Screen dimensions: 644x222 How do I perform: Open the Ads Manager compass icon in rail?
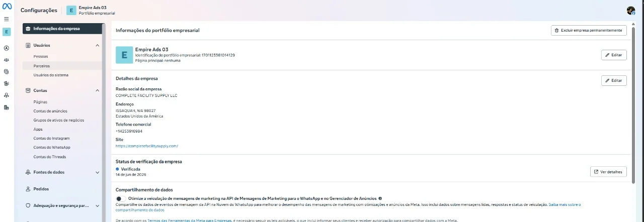7,49
